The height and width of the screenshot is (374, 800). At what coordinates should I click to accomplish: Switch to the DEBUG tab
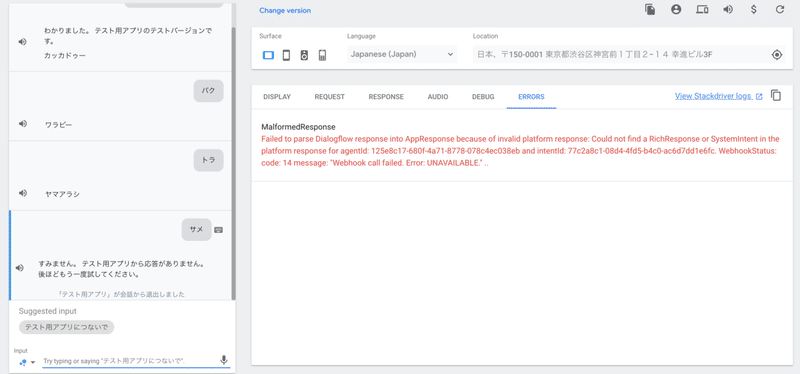[483, 96]
